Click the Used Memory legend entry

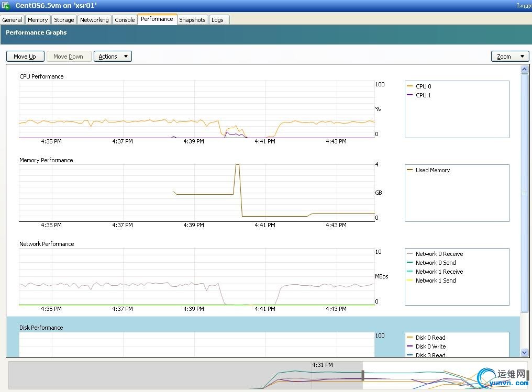(433, 170)
